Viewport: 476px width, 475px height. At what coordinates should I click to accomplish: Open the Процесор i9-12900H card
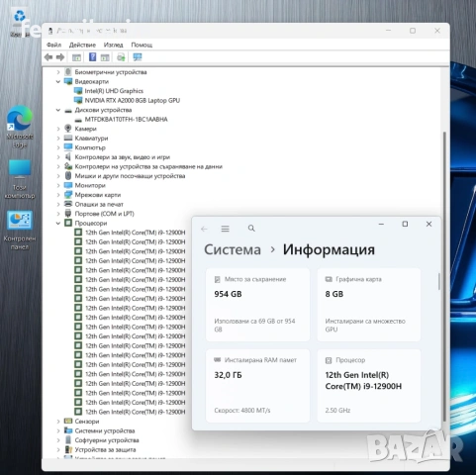[x=369, y=386]
